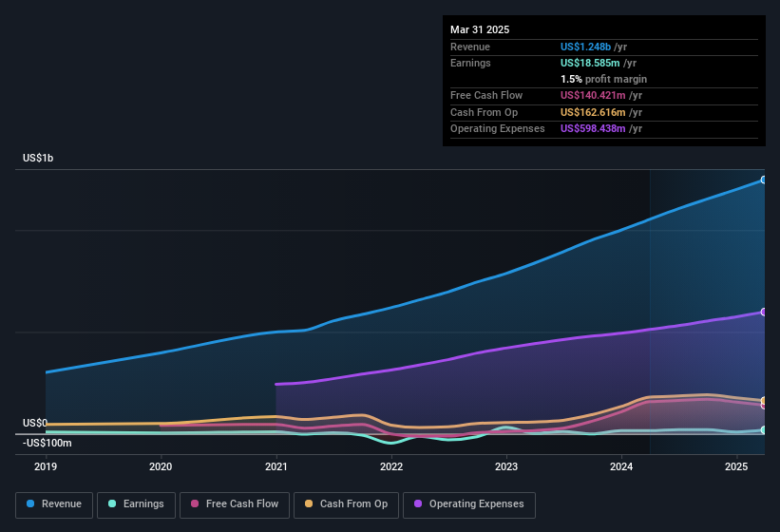Click the US$18.585m earnings value
The image size is (780, 532).
click(590, 63)
